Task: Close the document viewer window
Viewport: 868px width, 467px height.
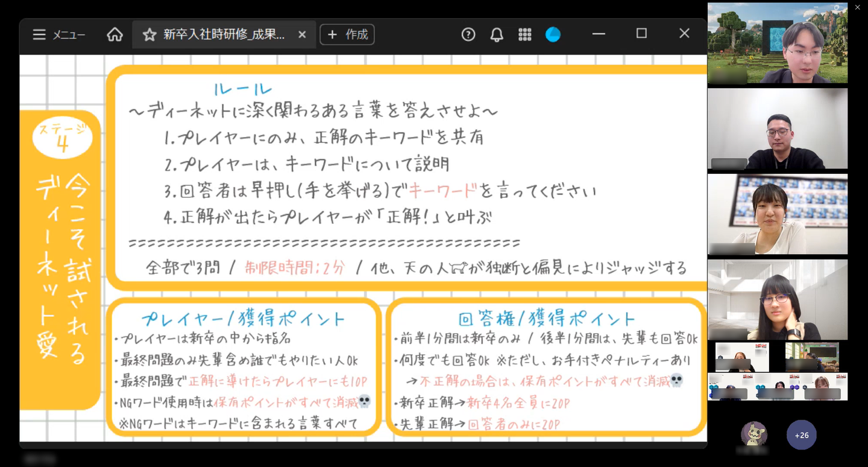Action: click(684, 34)
